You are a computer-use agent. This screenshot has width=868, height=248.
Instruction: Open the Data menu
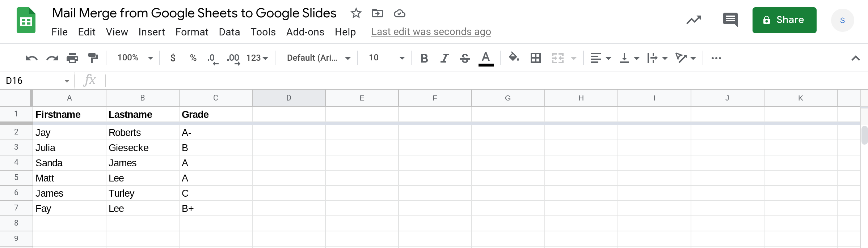coord(229,32)
